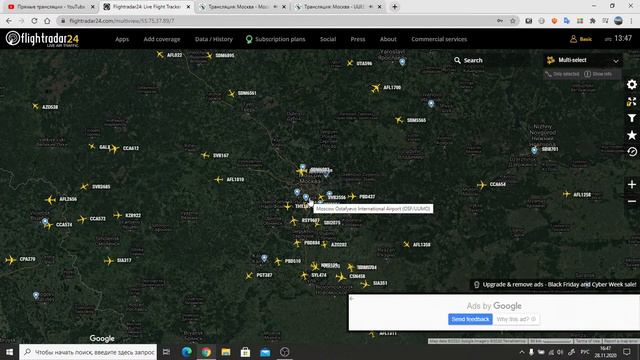The image size is (640, 360).
Task: Select aircraft SIA317 on the map
Action: click(x=109, y=260)
